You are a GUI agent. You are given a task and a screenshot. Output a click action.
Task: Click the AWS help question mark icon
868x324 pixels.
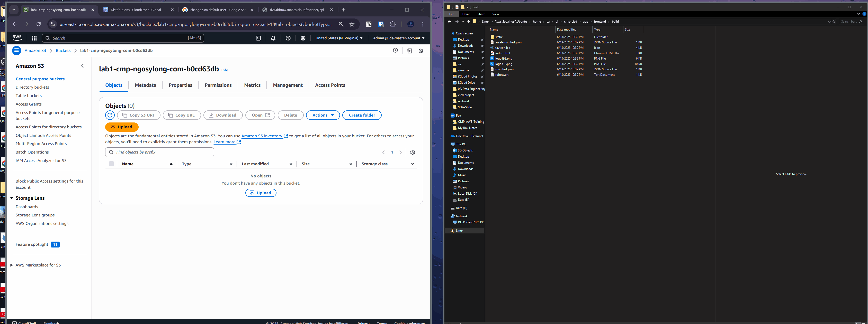click(x=288, y=38)
